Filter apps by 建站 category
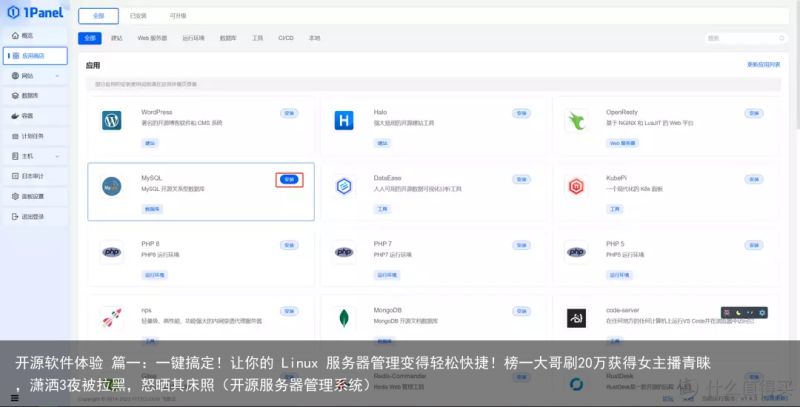Image resolution: width=800 pixels, height=407 pixels. pos(117,38)
